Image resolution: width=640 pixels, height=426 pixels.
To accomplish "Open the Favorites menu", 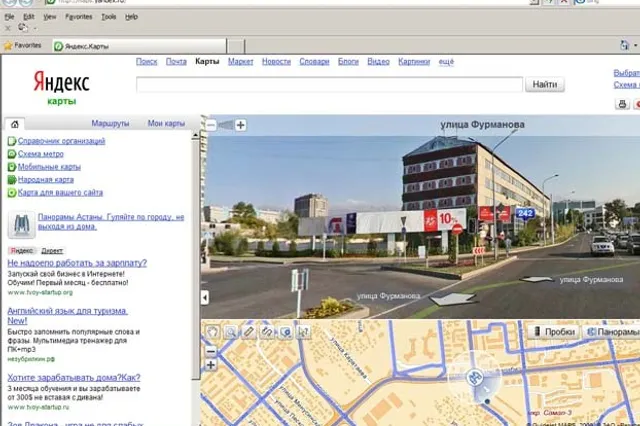I will coord(79,17).
